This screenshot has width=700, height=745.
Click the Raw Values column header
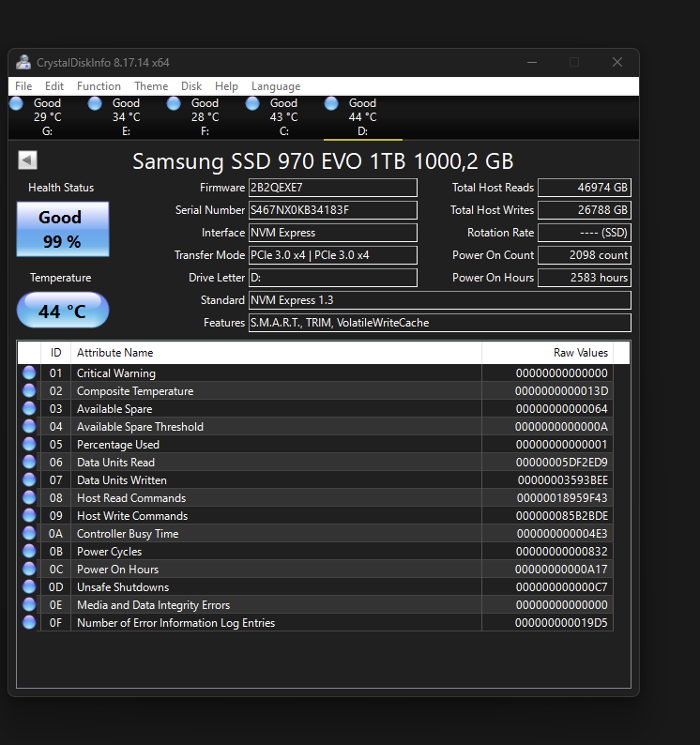click(x=547, y=353)
